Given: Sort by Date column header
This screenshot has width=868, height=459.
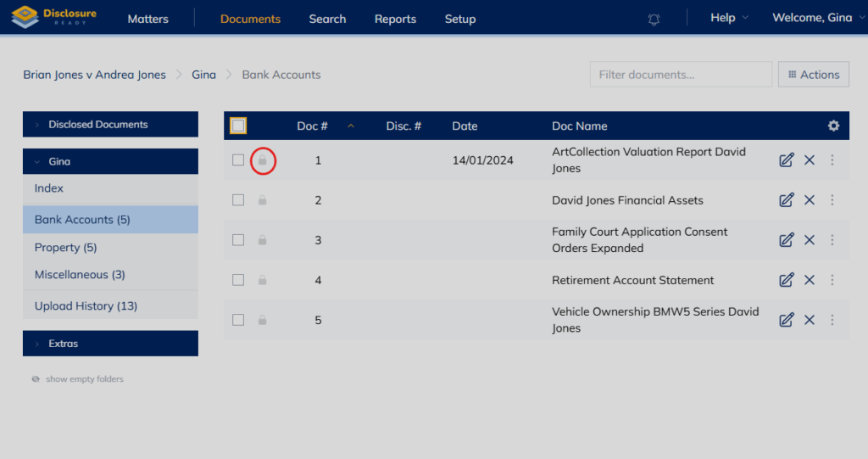Looking at the screenshot, I should [465, 126].
